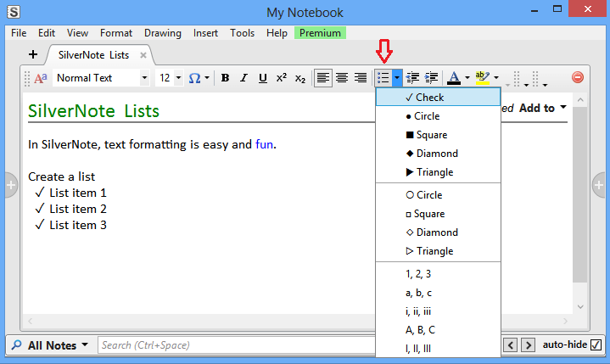Toggle the auto-hide checkbox
Image resolution: width=610 pixels, height=364 pixels.
[x=596, y=345]
